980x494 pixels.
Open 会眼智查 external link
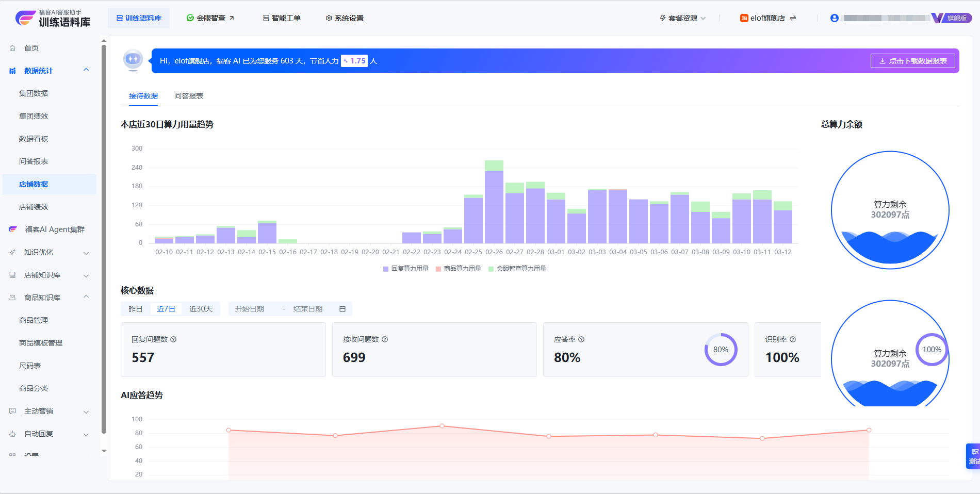click(x=210, y=18)
